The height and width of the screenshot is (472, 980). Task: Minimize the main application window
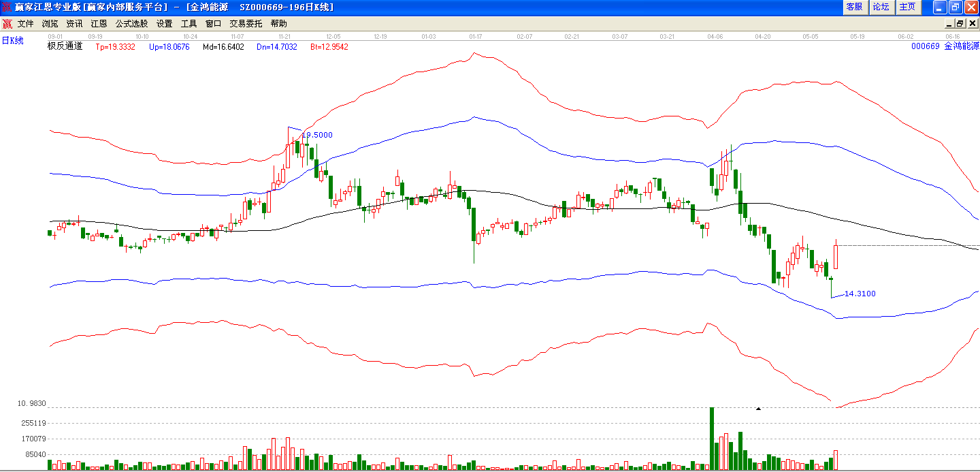[940, 7]
